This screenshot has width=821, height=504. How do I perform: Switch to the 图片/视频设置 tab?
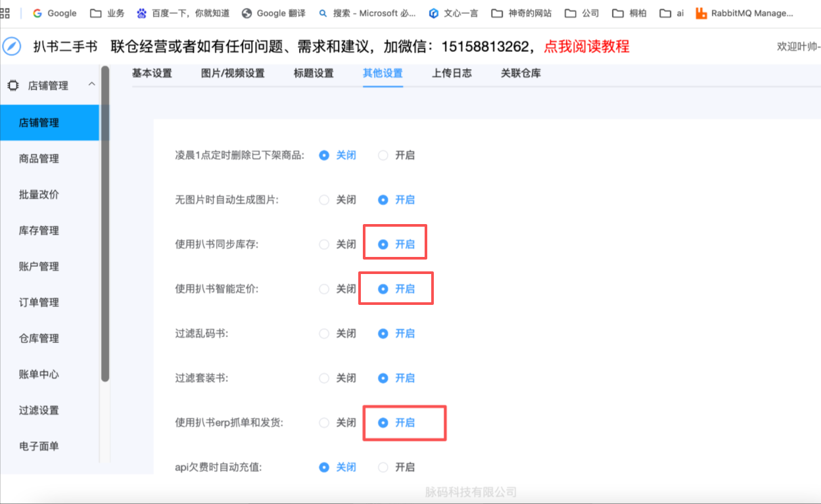tap(233, 74)
